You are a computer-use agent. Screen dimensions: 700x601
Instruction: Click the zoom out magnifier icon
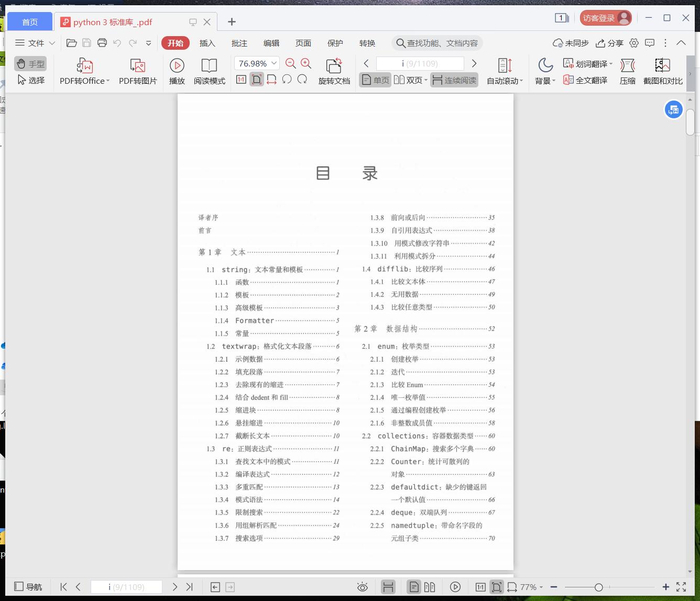point(290,63)
